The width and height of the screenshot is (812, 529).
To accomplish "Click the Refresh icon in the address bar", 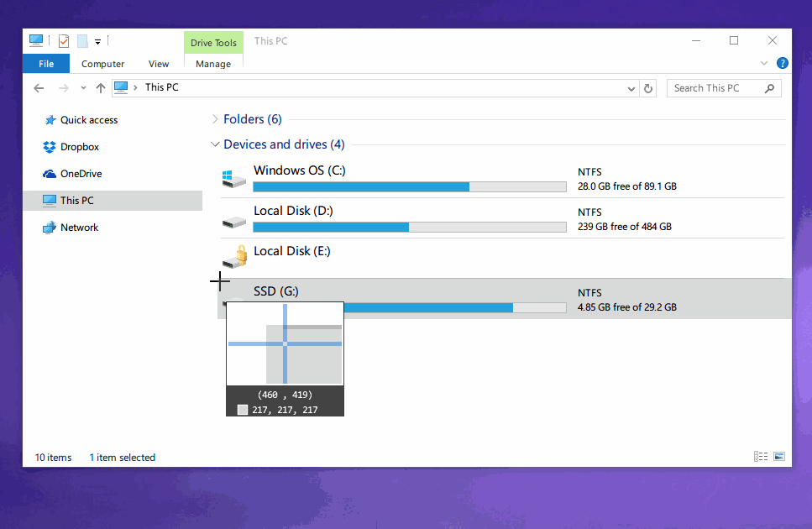I will pos(648,87).
